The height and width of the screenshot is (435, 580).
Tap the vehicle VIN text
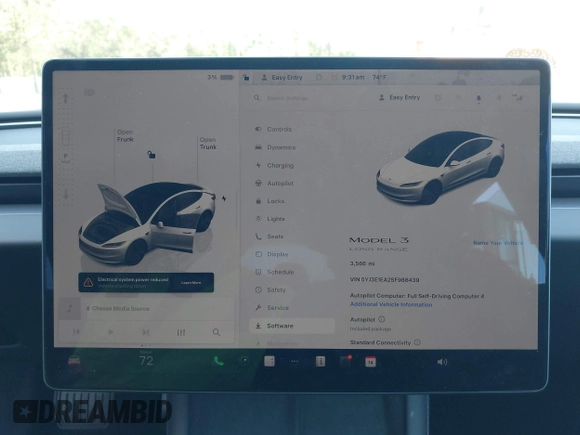[x=384, y=280]
